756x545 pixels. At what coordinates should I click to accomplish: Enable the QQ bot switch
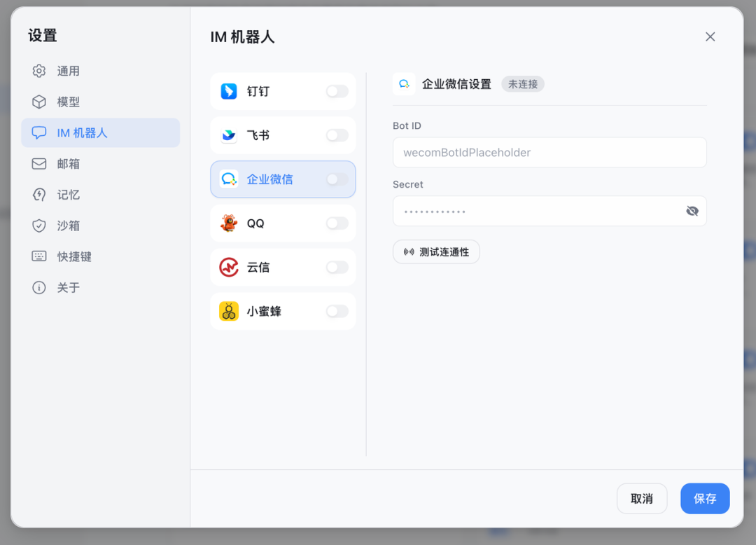337,223
